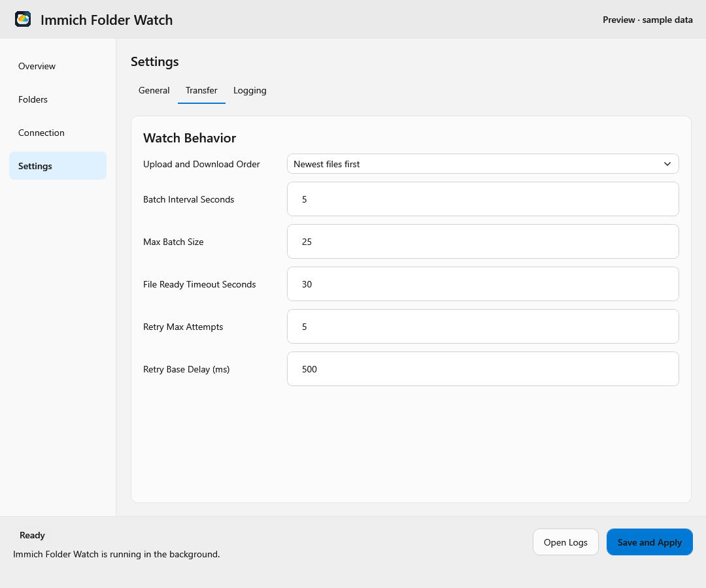Click the Watch Behavior heading
The width and height of the screenshot is (706, 588).
(x=190, y=138)
